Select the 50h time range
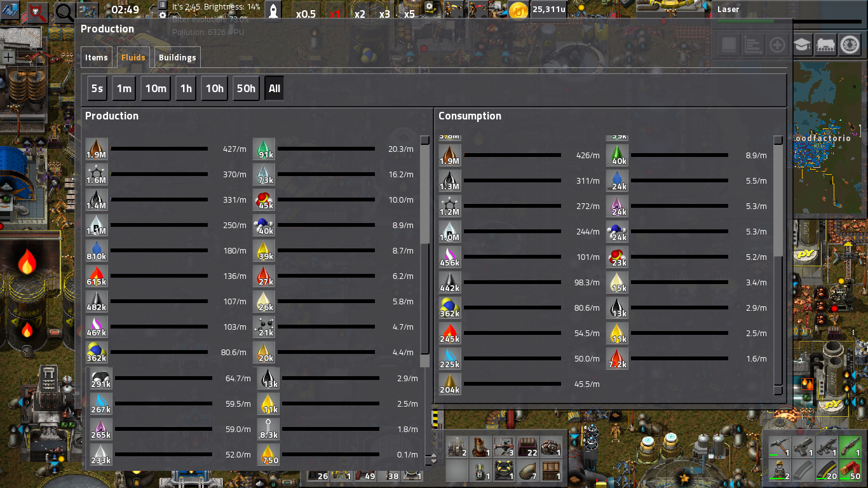Viewport: 868px width, 488px height. point(246,88)
